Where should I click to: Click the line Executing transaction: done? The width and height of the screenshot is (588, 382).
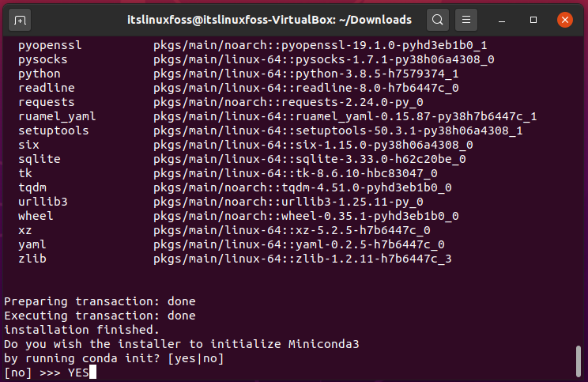(100, 316)
